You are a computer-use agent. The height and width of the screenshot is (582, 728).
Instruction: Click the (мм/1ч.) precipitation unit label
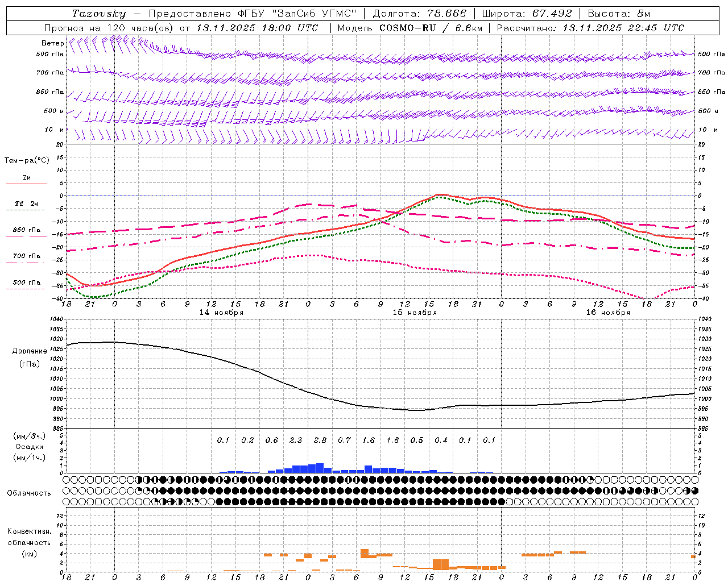click(30, 458)
